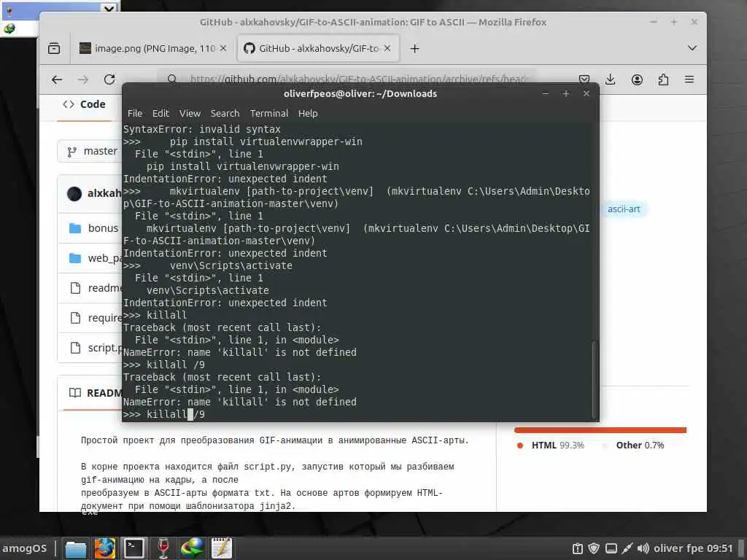Click Wine glass icon in taskbar

pyautogui.click(x=163, y=548)
